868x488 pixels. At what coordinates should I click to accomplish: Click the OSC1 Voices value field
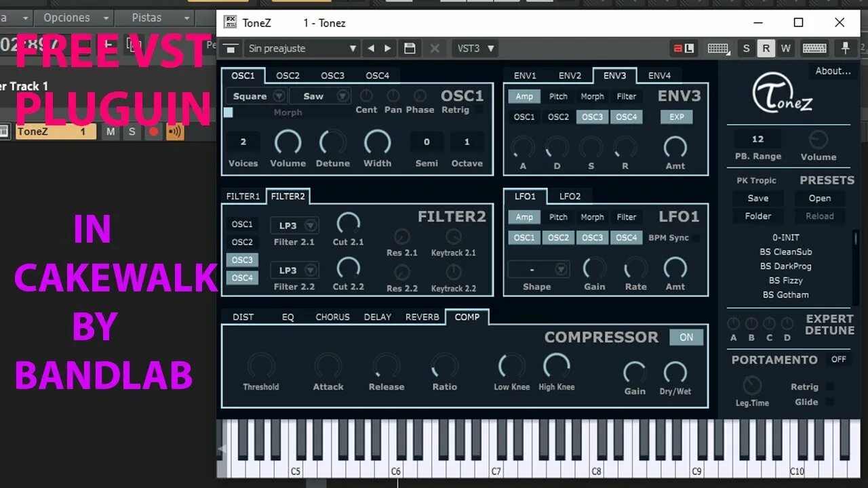[243, 142]
